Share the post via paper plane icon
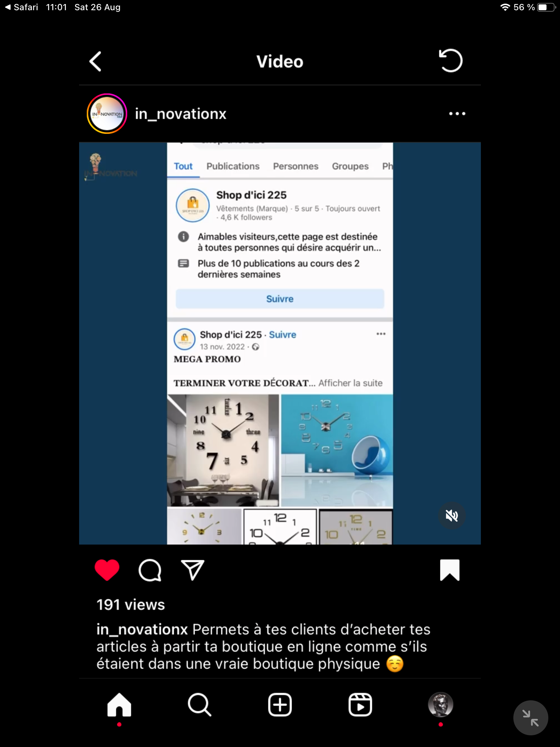The width and height of the screenshot is (560, 747). 192,570
